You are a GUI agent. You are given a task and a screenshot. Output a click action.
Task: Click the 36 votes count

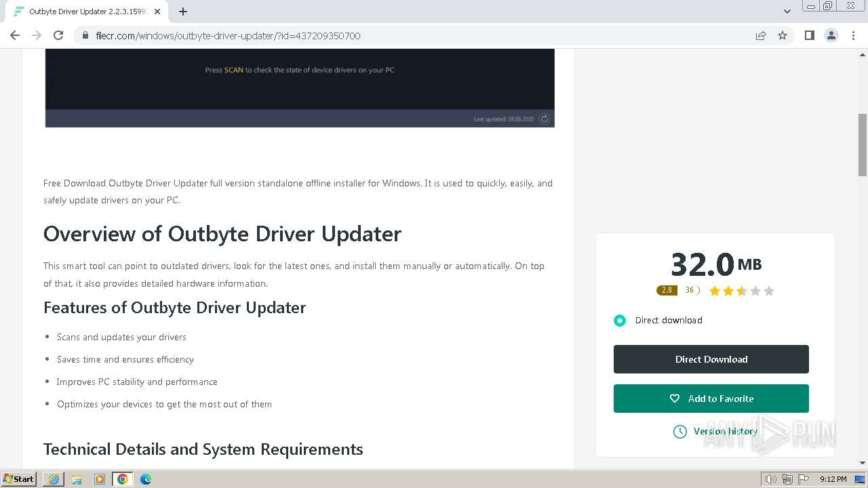tap(691, 290)
